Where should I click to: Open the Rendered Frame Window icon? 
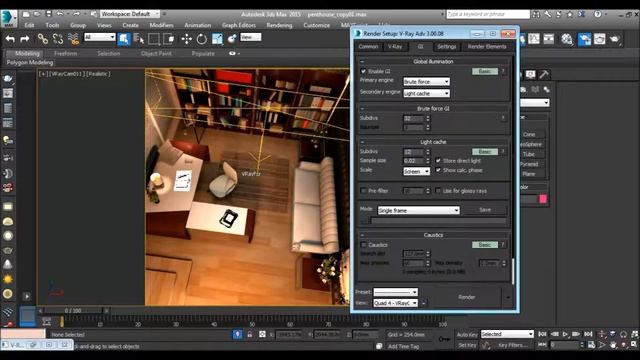[600, 39]
